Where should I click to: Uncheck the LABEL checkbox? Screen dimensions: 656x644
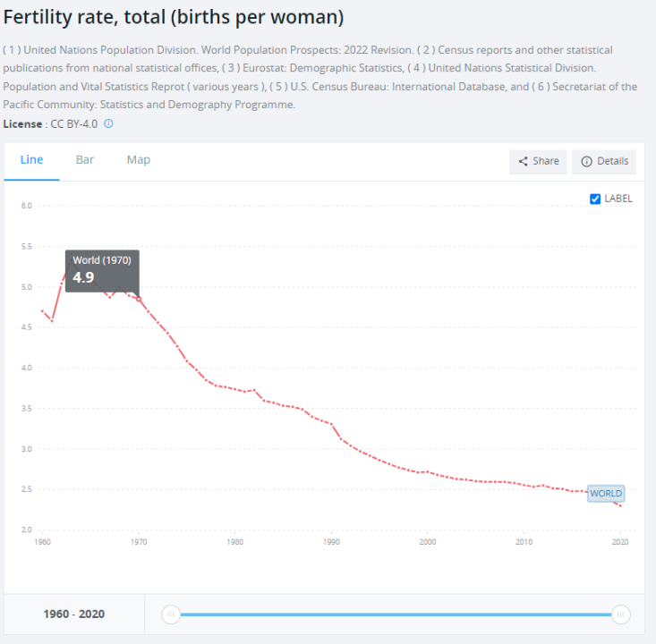[595, 199]
